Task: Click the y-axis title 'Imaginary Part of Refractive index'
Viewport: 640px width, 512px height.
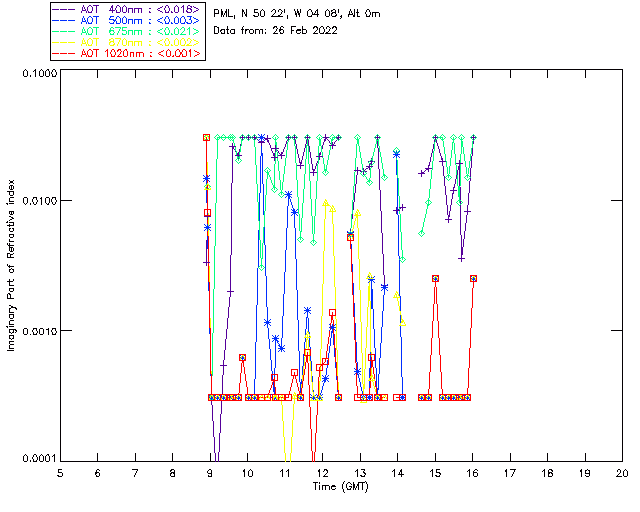Action: (11, 265)
